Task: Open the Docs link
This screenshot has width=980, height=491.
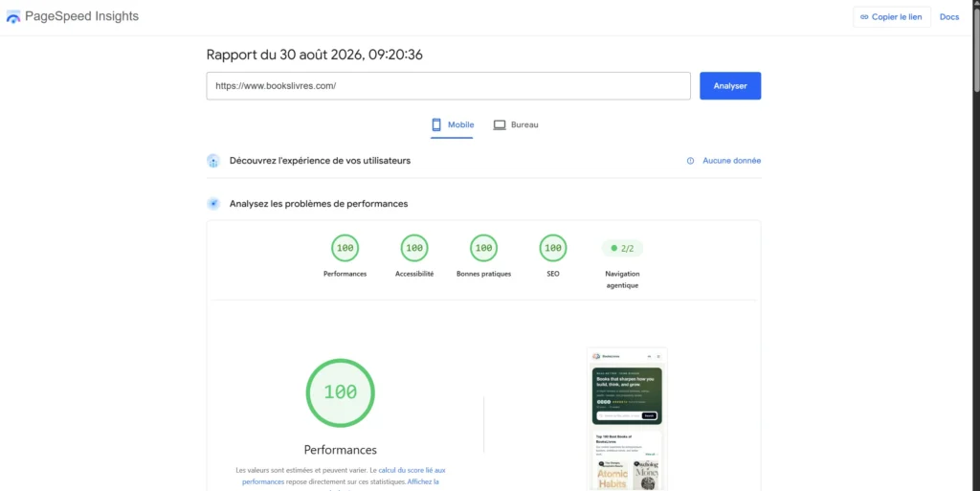Action: 948,17
